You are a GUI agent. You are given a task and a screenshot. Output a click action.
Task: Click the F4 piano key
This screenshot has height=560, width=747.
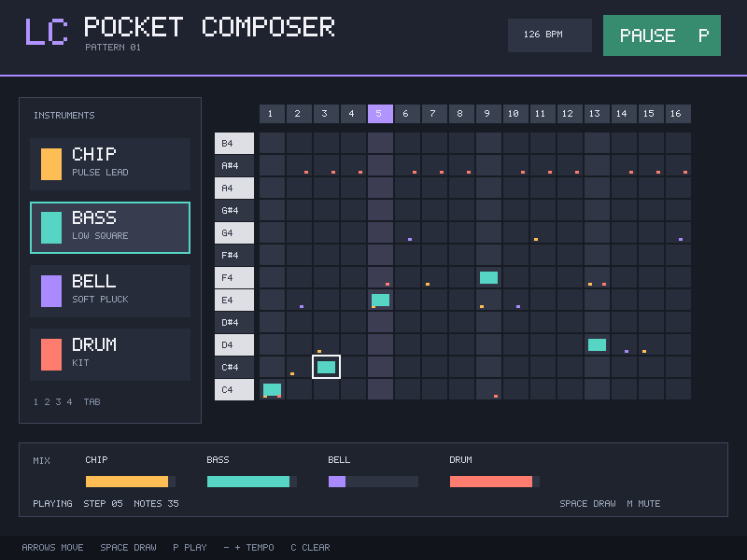[234, 277]
